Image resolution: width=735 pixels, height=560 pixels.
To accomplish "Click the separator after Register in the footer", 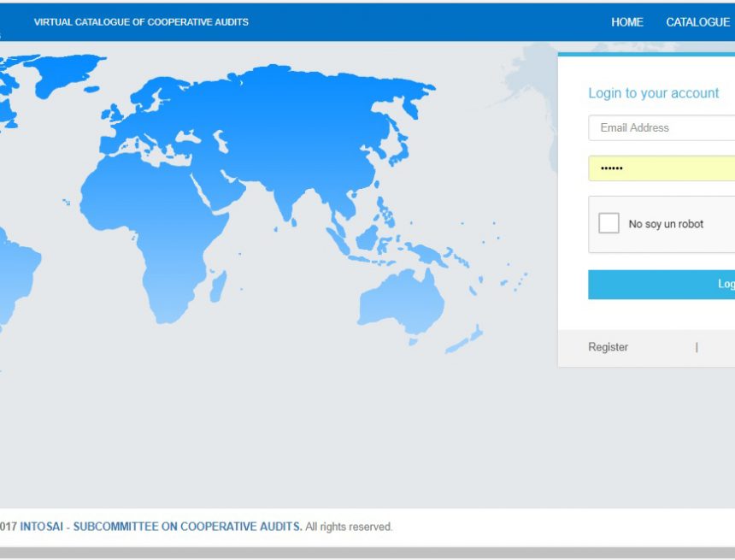I will pos(697,347).
